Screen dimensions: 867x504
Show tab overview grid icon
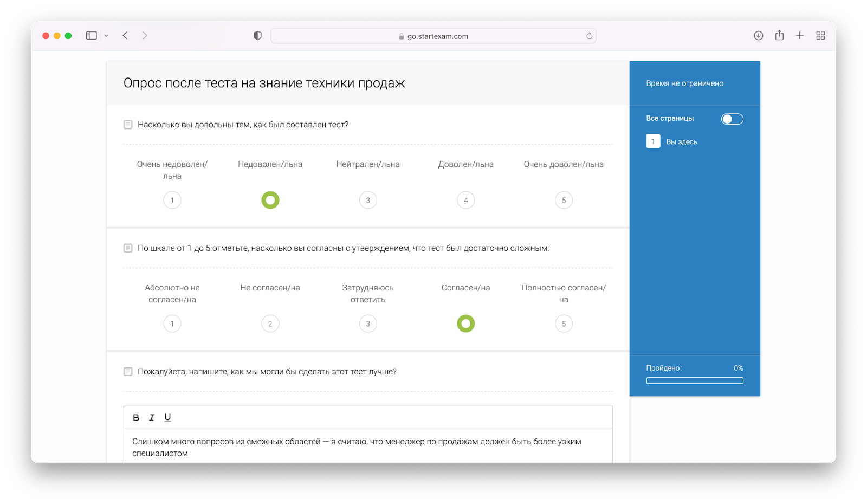click(x=820, y=36)
